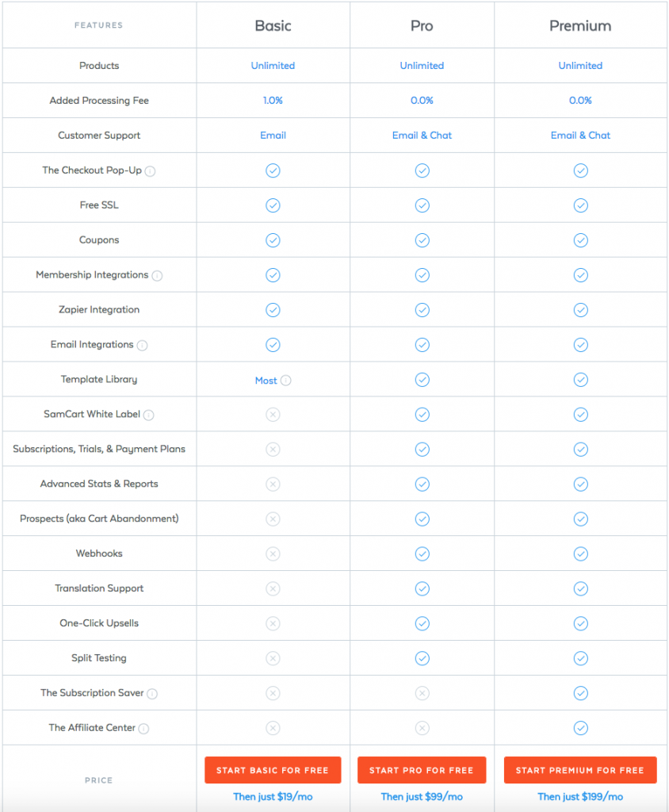Show info for SamCart White Label

[x=148, y=416]
